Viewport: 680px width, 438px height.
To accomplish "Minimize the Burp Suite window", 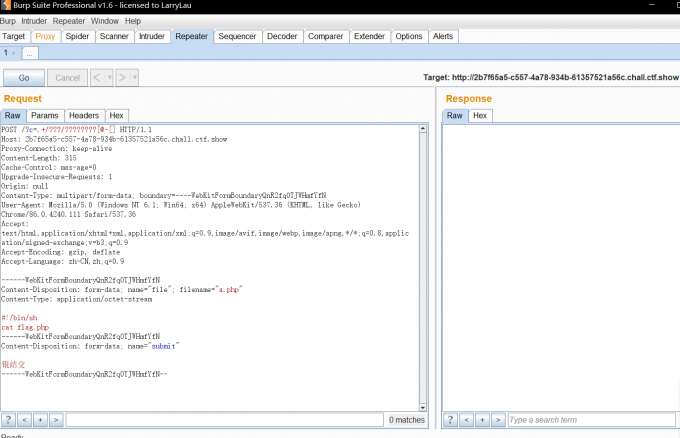I will (652, 5).
